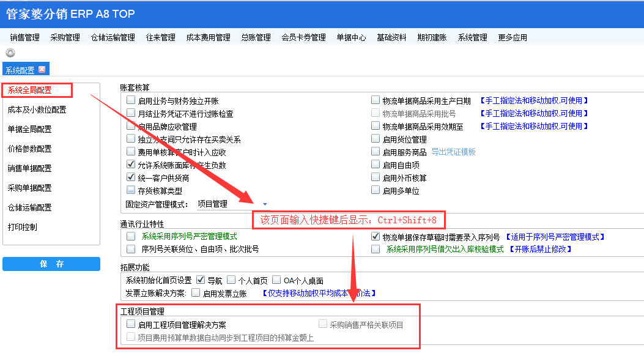Uncheck 统一客户供货商 checkbox
The width and height of the screenshot is (644, 364).
pos(131,177)
